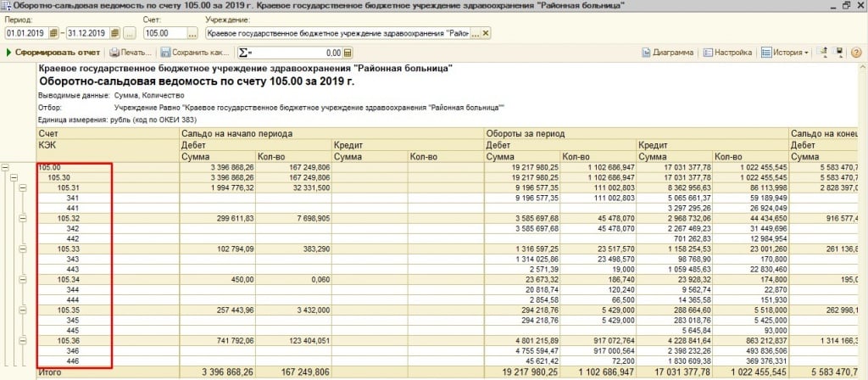The image size is (868, 380).
Task: Open the period start date calendar picker
Action: pos(53,33)
